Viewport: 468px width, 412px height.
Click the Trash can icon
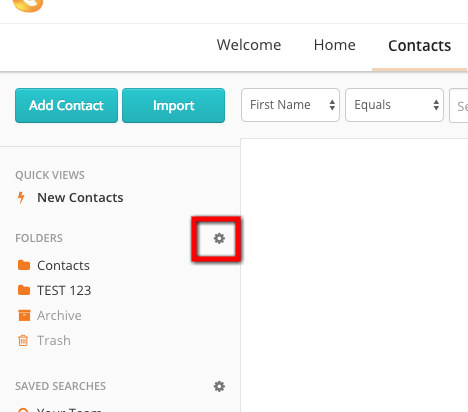(x=23, y=341)
